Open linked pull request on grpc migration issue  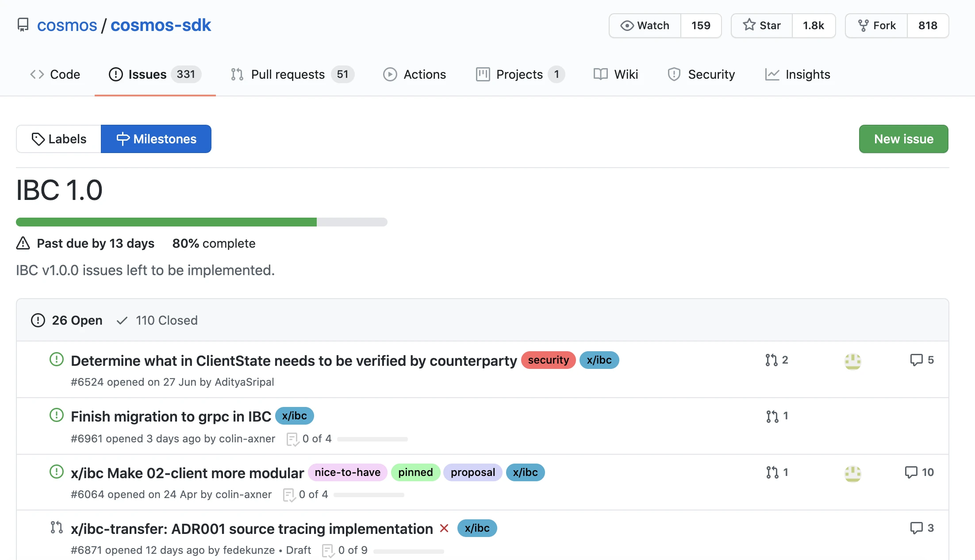pyautogui.click(x=777, y=416)
